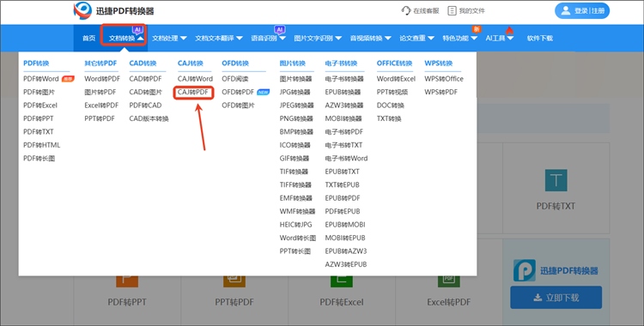This screenshot has width=644, height=326.
Task: Select PDF转图片 in menu
Action: point(39,92)
